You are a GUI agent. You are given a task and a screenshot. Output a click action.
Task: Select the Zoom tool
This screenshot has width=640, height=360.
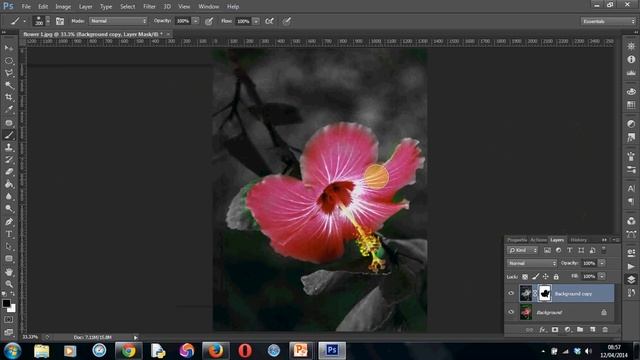[9, 284]
